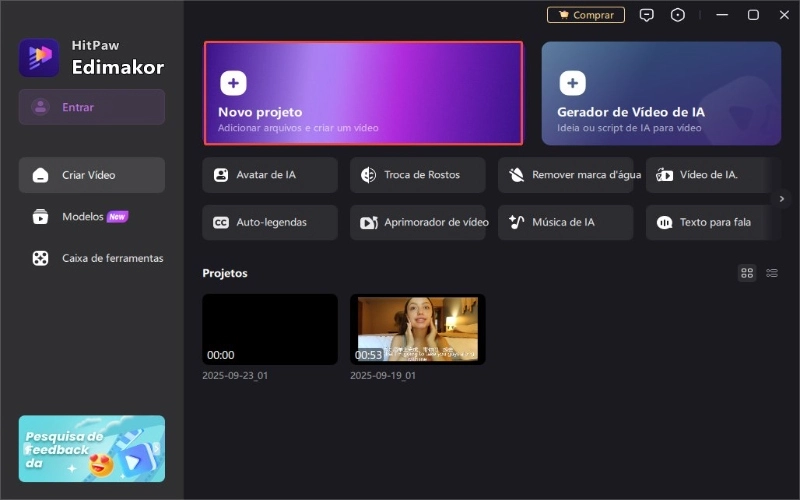This screenshot has height=500, width=800.
Task: Click the Comprar cart icon
Action: 564,15
